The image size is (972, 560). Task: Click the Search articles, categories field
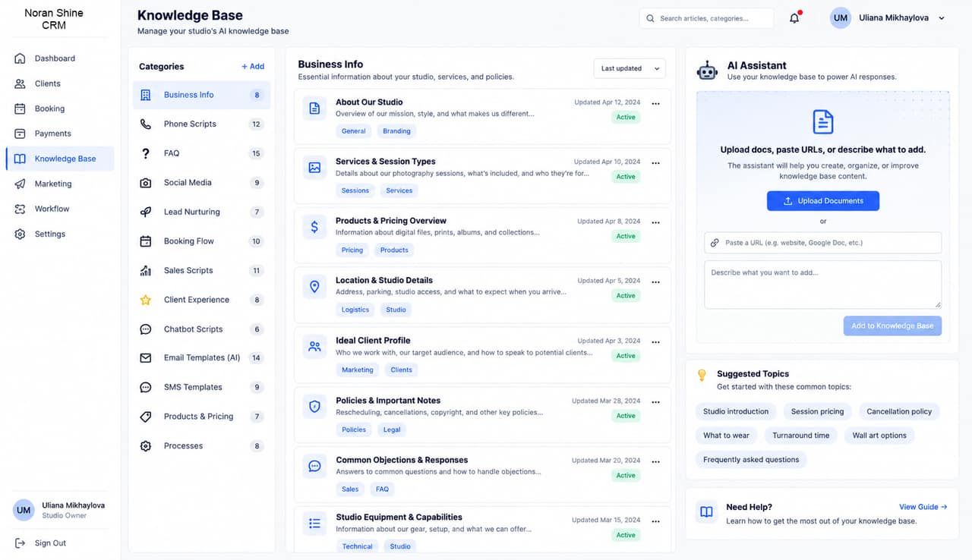[706, 18]
